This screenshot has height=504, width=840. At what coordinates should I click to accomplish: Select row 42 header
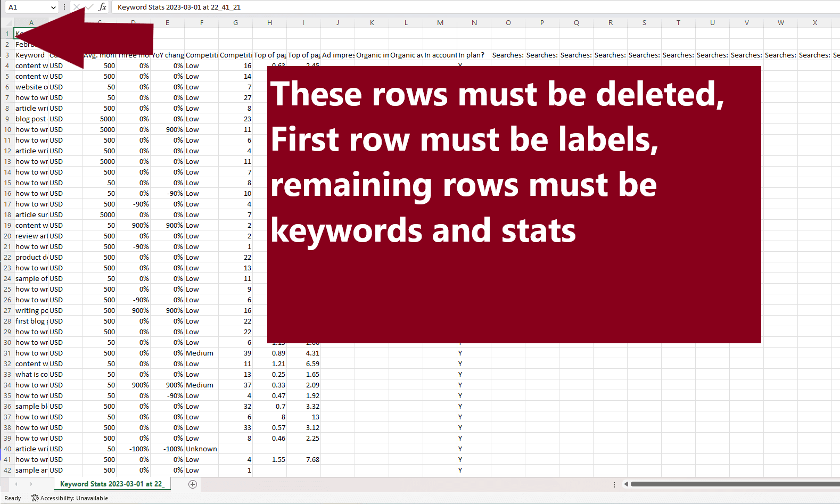click(x=7, y=470)
